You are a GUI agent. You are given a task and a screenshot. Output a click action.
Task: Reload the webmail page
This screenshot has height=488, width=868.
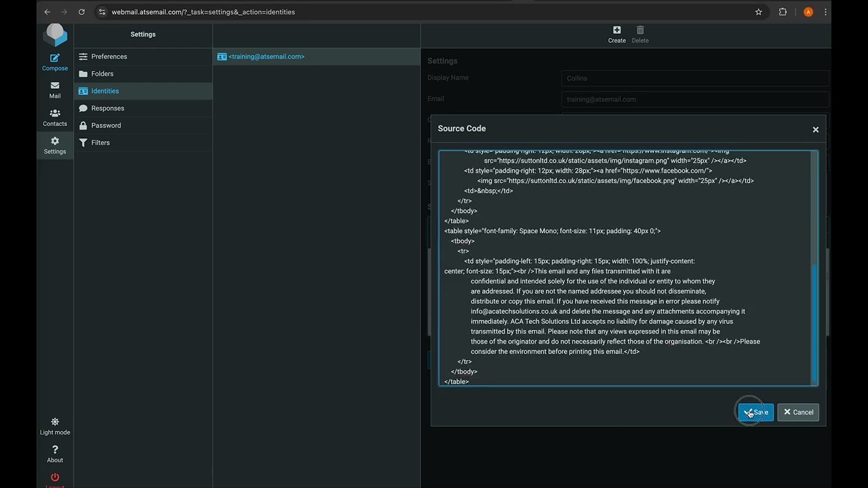click(82, 12)
